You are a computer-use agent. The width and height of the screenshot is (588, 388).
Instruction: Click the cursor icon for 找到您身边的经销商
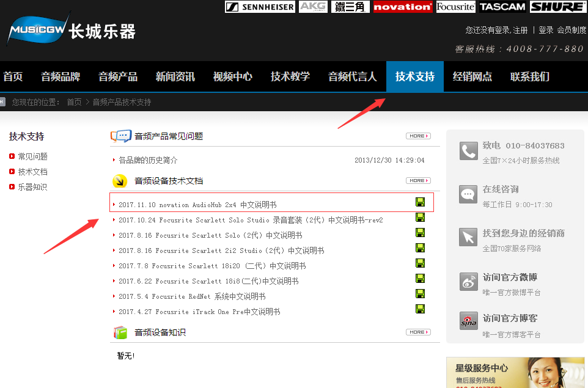click(x=468, y=237)
